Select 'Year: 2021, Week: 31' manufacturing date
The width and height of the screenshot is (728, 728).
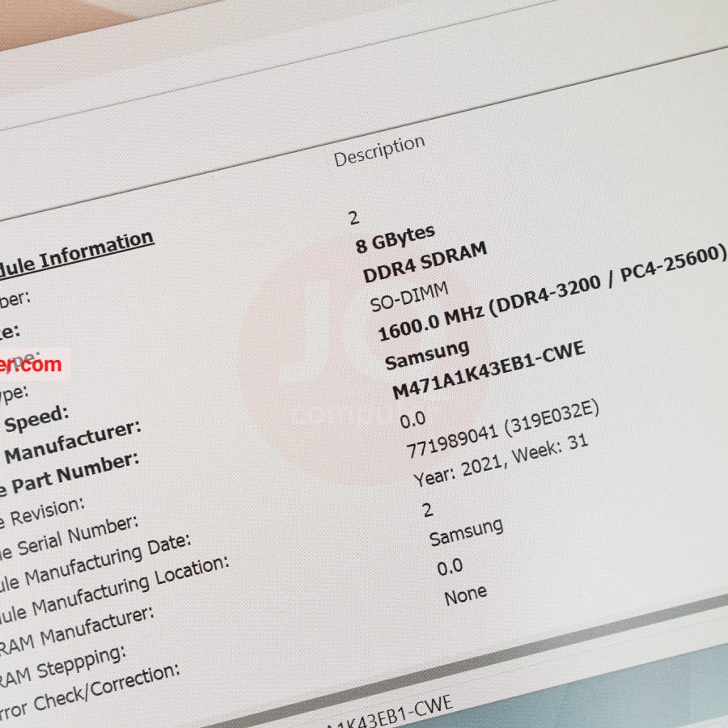(502, 462)
